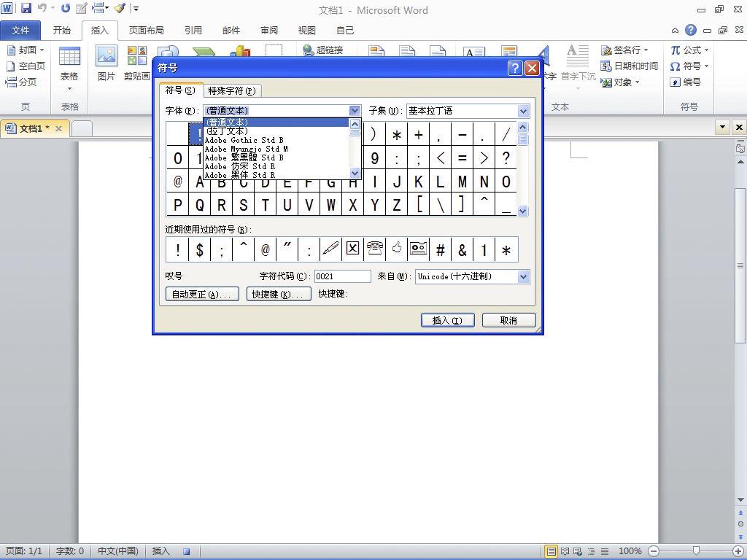Select the letter Q in the symbol grid
Image resolution: width=747 pixels, height=560 pixels.
pyautogui.click(x=200, y=205)
